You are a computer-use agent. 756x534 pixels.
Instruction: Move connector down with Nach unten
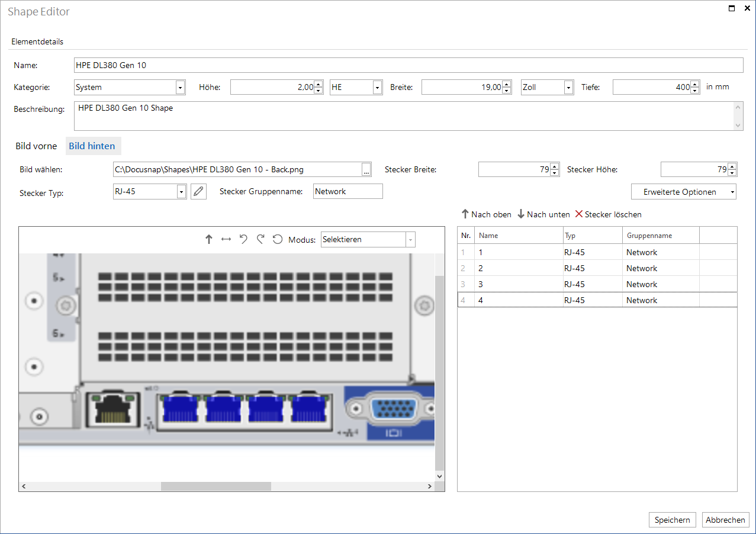point(543,214)
